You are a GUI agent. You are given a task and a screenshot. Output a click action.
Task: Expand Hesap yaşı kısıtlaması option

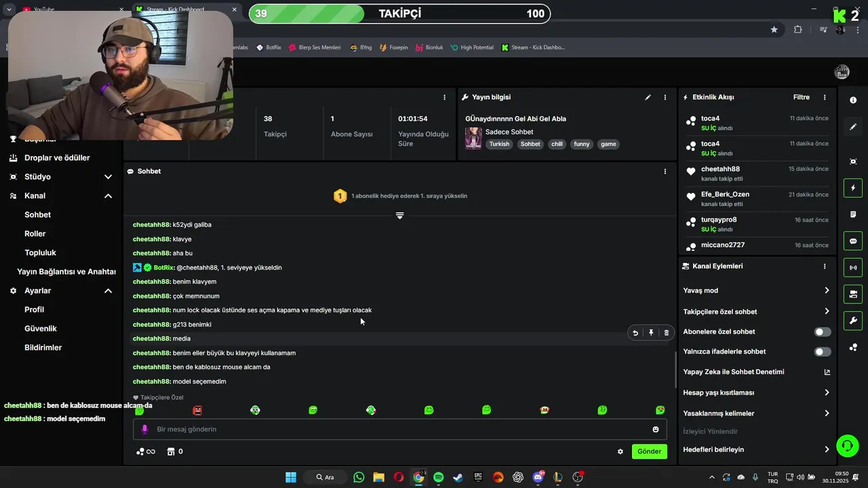point(757,392)
